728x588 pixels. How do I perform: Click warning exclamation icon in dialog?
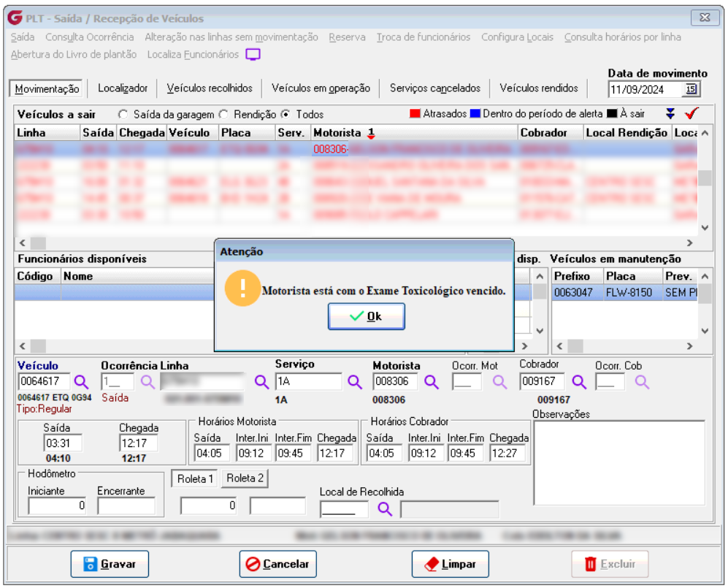[x=242, y=288]
